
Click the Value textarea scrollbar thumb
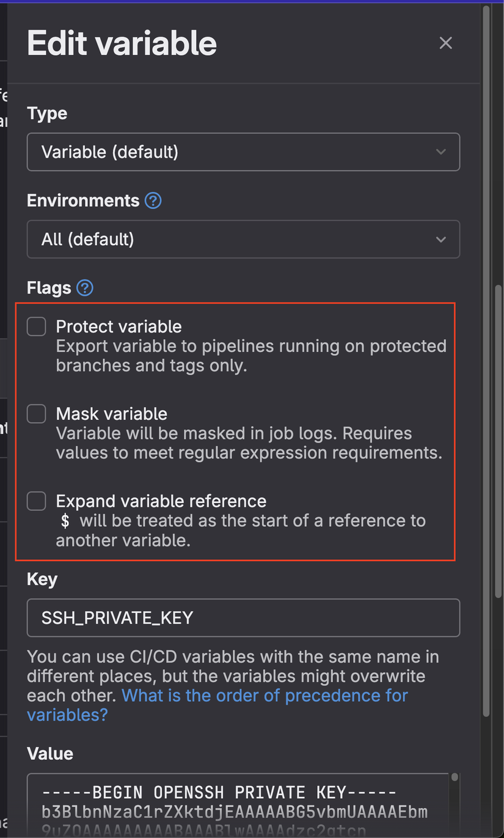455,777
